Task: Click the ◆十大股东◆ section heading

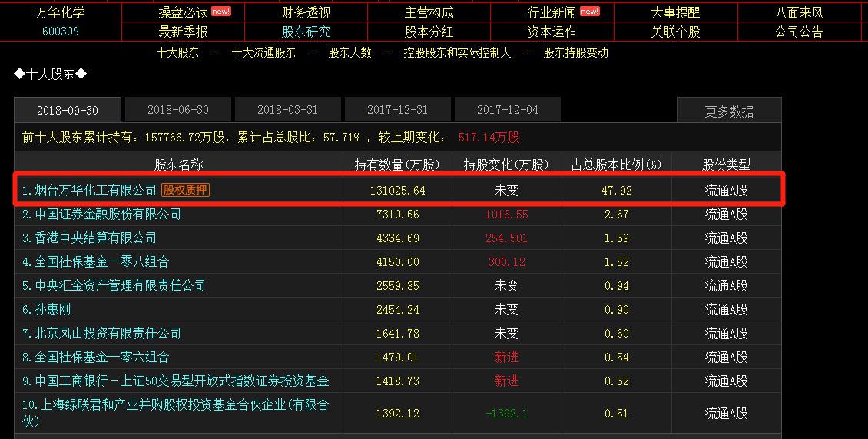Action: [51, 75]
